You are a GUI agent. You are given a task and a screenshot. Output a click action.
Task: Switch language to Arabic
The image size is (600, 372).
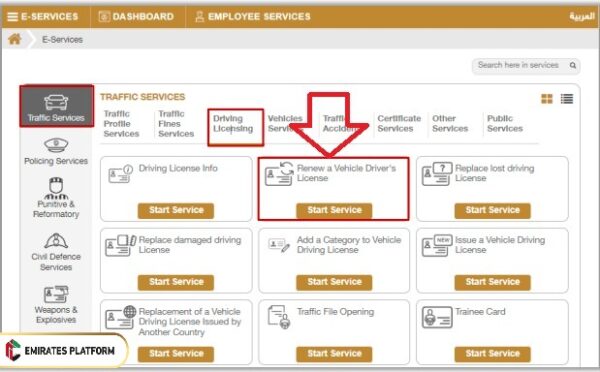pyautogui.click(x=582, y=16)
